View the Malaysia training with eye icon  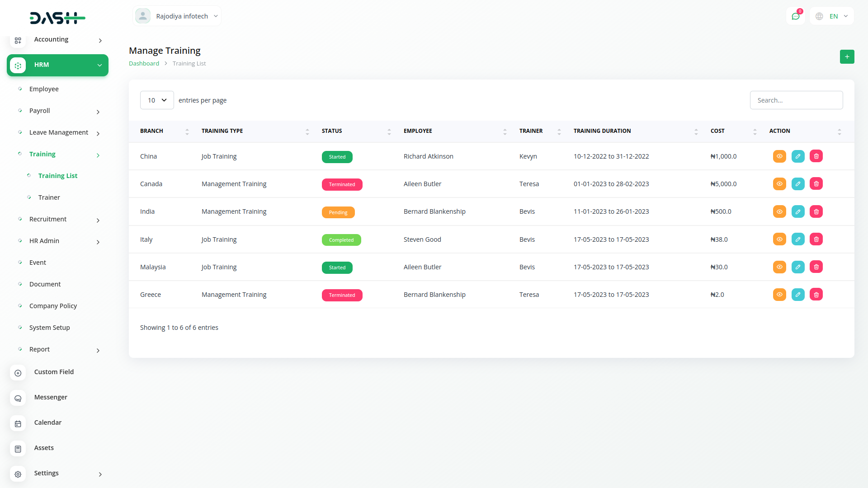point(779,267)
